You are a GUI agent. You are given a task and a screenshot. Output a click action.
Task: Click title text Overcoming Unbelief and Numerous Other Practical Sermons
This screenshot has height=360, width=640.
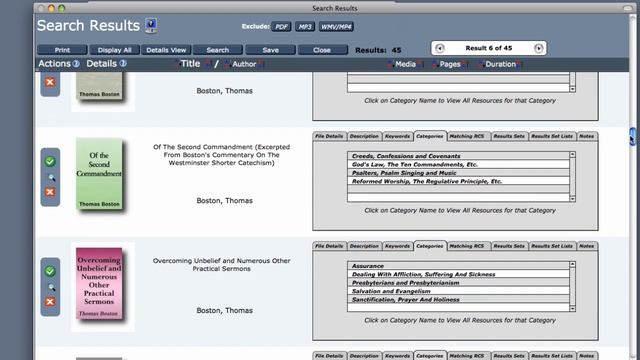pos(222,264)
